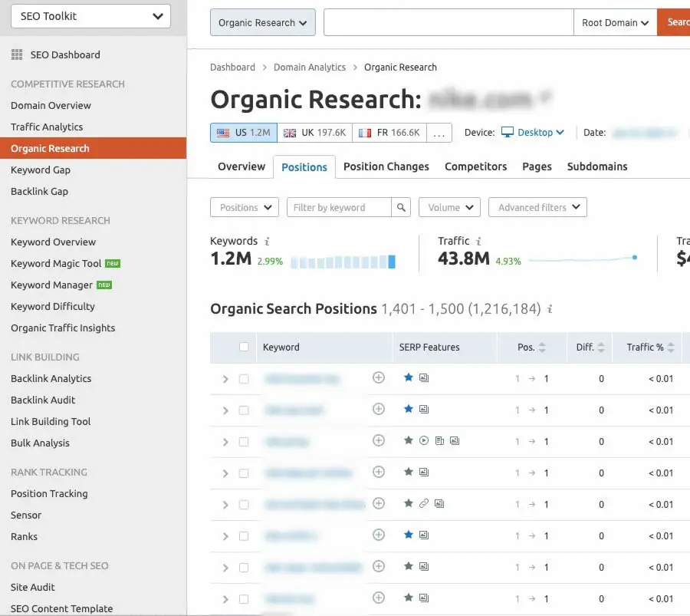Click info icon beside Organic Search Positions count
Viewport: 690px width, 616px height.
tap(550, 309)
